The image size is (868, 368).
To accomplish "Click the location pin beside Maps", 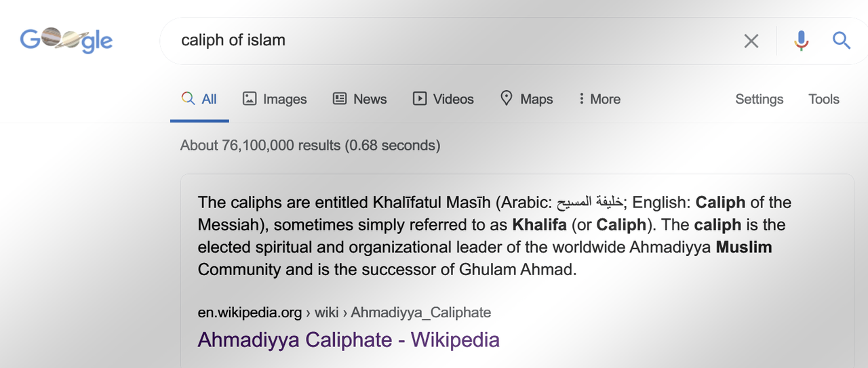I will tap(507, 99).
